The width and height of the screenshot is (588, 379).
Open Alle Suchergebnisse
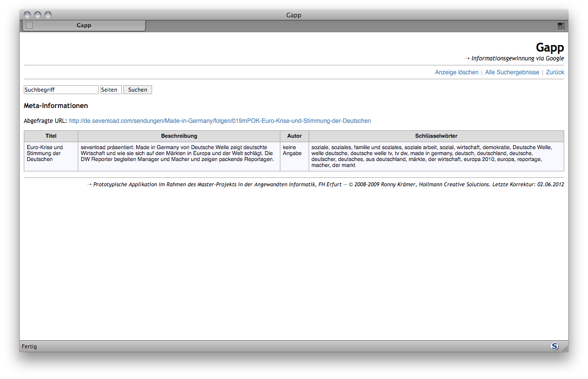(x=512, y=72)
